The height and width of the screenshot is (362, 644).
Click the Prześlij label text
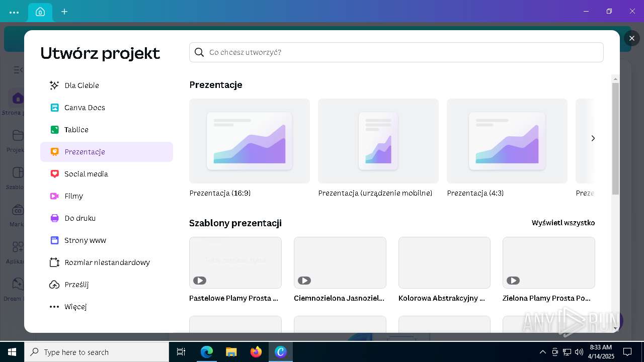pyautogui.click(x=76, y=285)
